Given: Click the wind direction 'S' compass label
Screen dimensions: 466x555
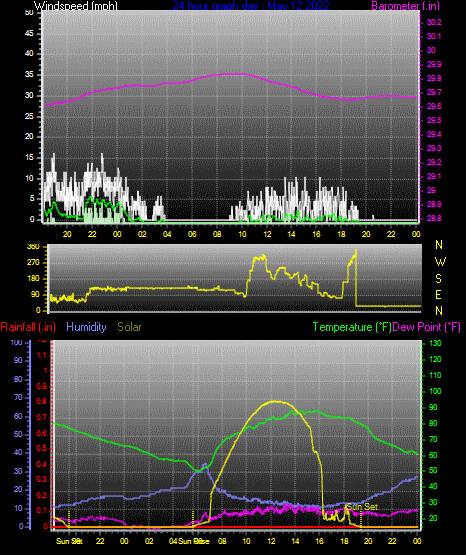Looking at the screenshot, I should (x=438, y=279).
